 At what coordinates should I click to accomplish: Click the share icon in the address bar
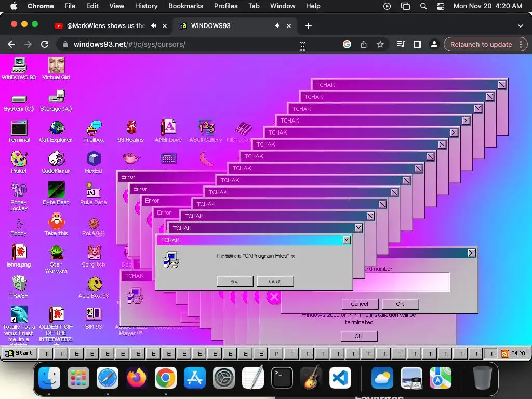click(364, 45)
